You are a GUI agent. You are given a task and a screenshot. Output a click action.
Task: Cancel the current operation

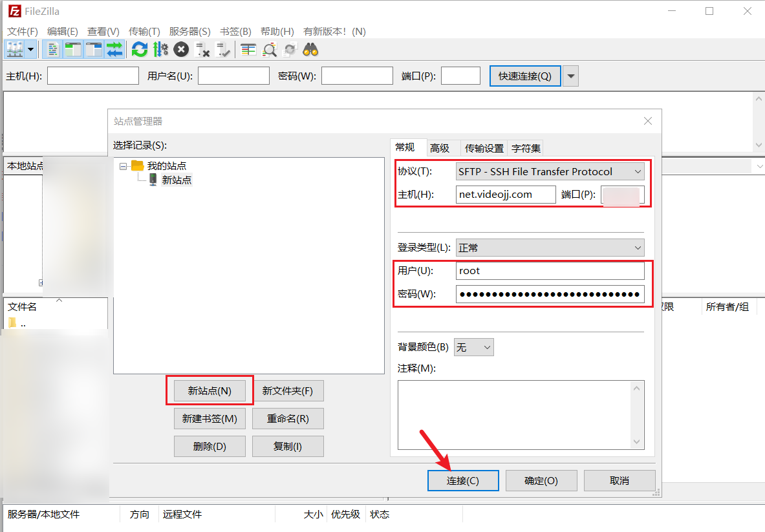pos(181,49)
